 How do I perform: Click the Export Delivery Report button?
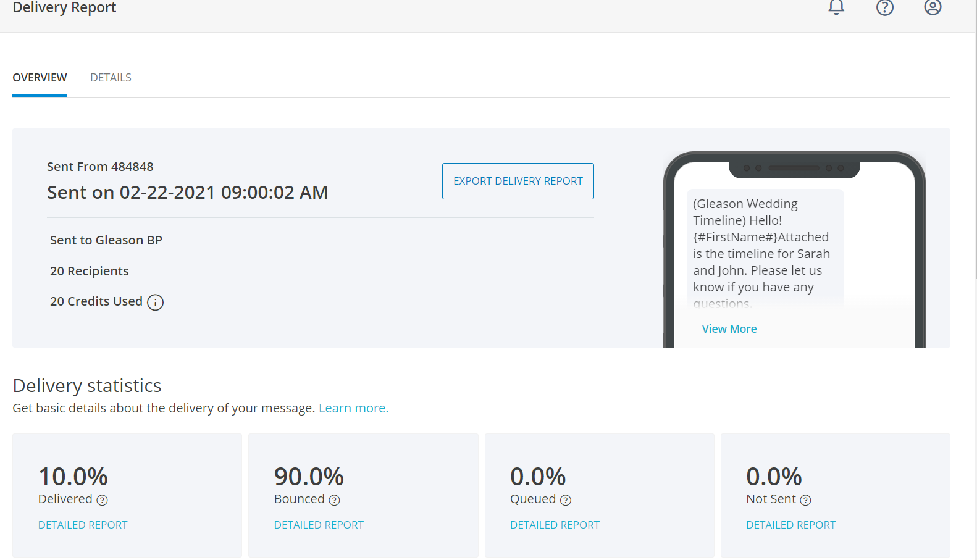click(518, 181)
